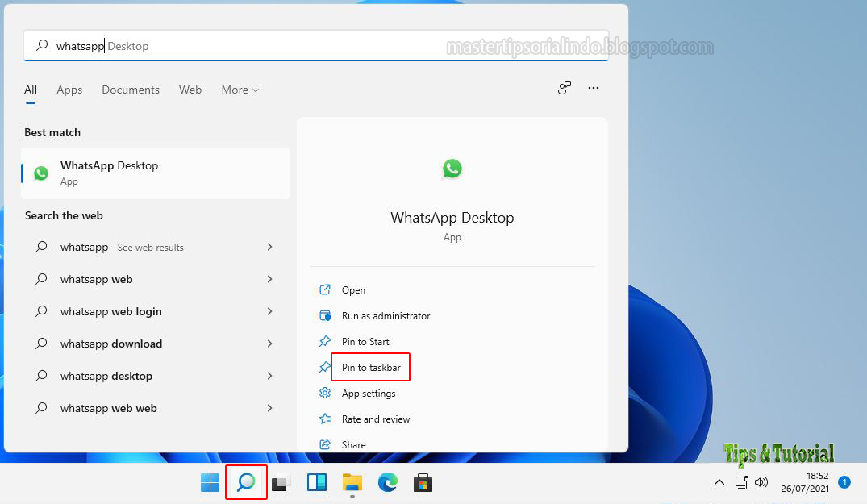
Task: Select the Share option for WhatsApp
Action: [x=352, y=444]
